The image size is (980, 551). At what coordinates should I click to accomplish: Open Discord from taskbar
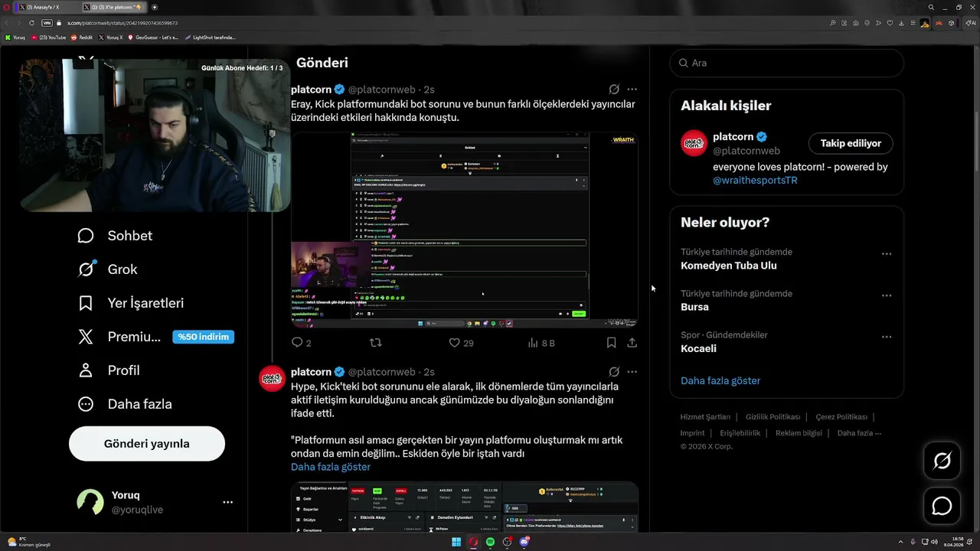click(x=524, y=542)
